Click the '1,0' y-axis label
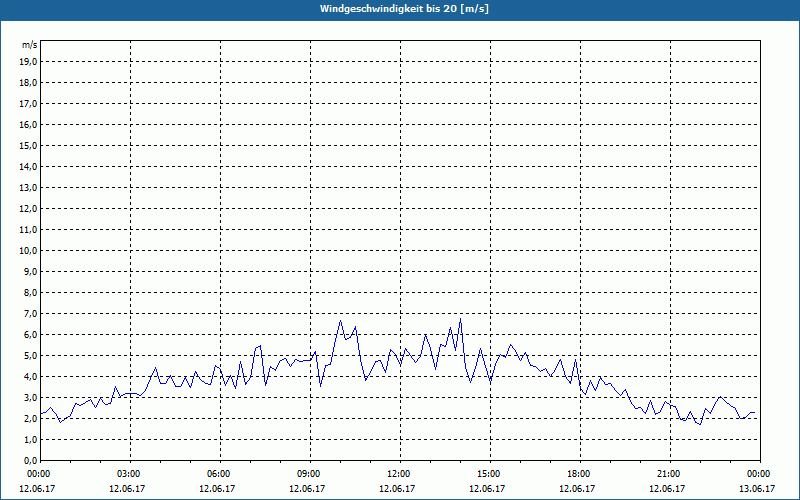The image size is (800, 500). point(31,439)
